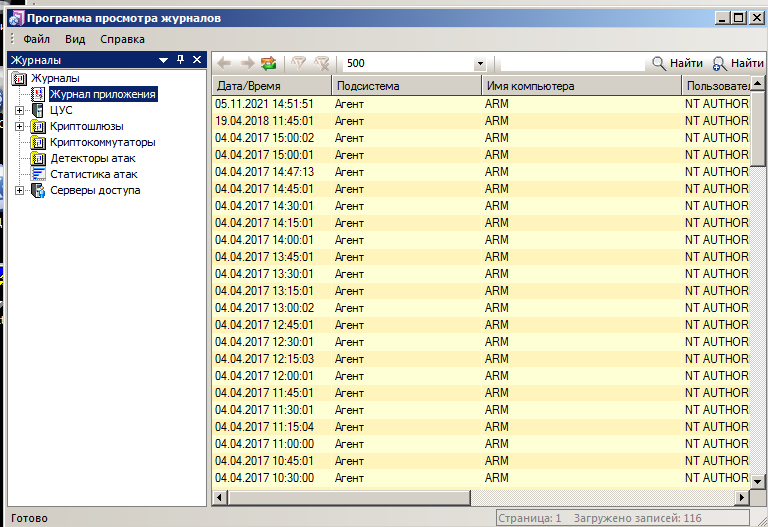The height and width of the screenshot is (527, 768).
Task: Click the Журнал приложения icon
Action: (x=38, y=94)
